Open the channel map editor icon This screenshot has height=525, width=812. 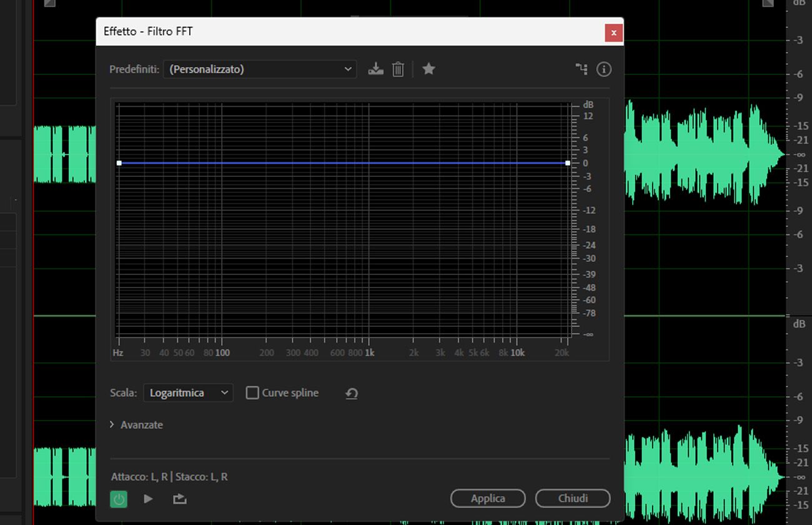(x=582, y=69)
